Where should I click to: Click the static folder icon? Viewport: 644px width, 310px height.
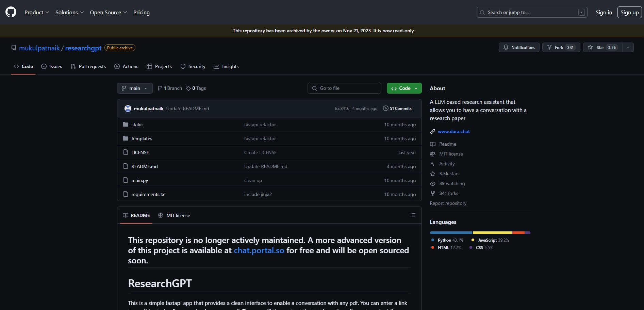point(126,124)
